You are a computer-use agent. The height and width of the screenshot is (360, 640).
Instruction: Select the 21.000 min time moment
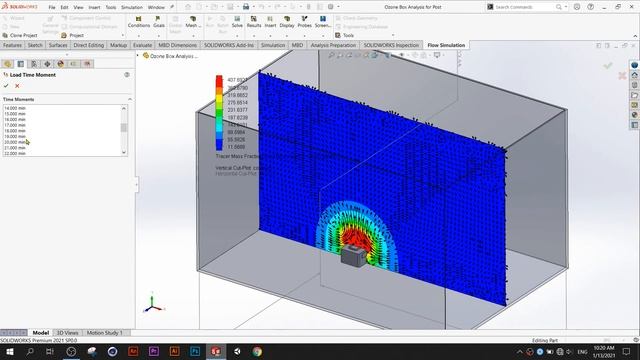coord(15,148)
